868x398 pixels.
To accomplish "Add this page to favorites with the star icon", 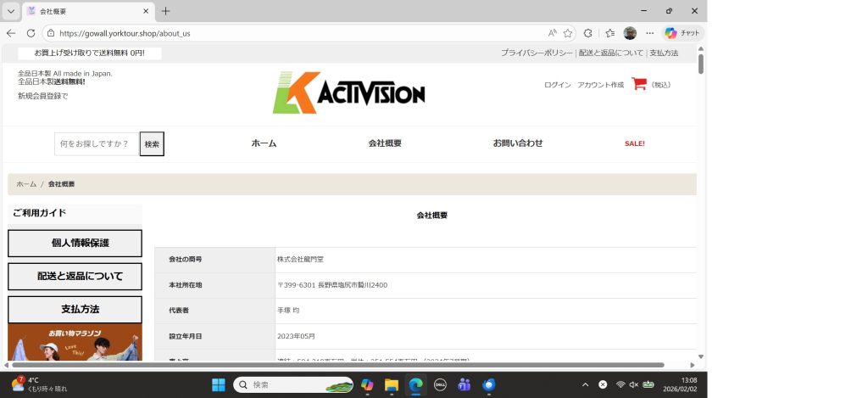I will [568, 33].
